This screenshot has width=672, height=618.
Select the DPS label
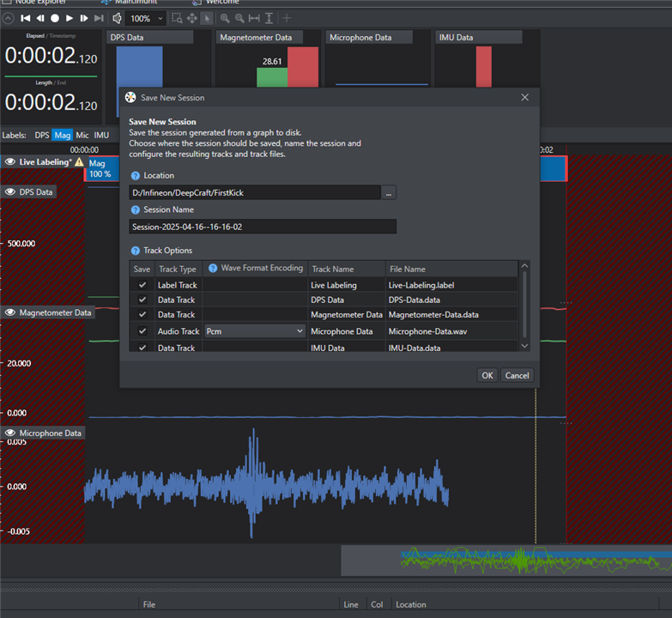42,135
